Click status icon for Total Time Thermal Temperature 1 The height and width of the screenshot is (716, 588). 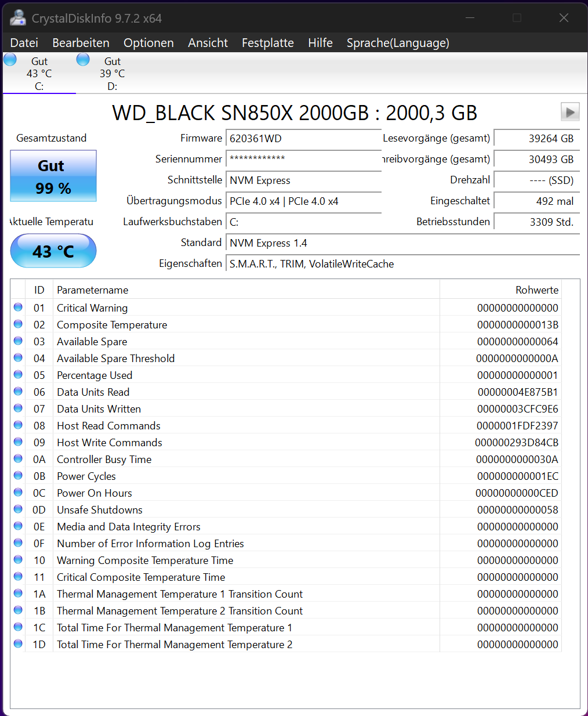[18, 627]
